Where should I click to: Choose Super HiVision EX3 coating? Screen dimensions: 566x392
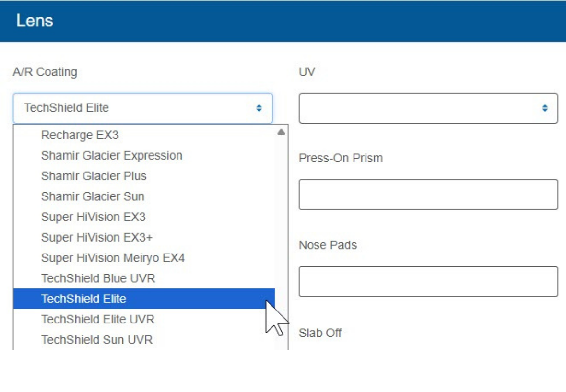[x=93, y=217]
